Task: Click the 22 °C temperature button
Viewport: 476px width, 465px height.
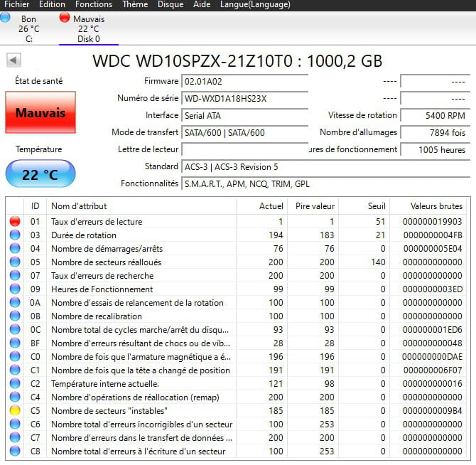Action: click(x=40, y=174)
